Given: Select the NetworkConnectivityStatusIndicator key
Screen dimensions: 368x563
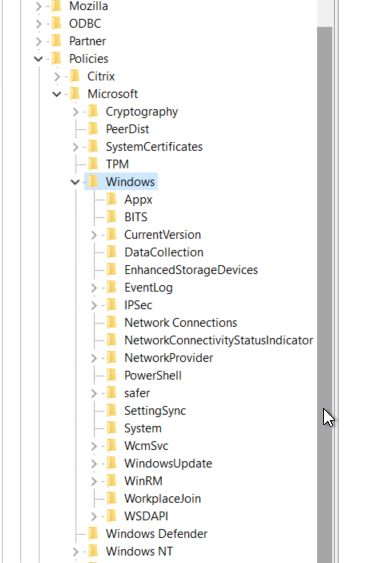Looking at the screenshot, I should coord(219,340).
